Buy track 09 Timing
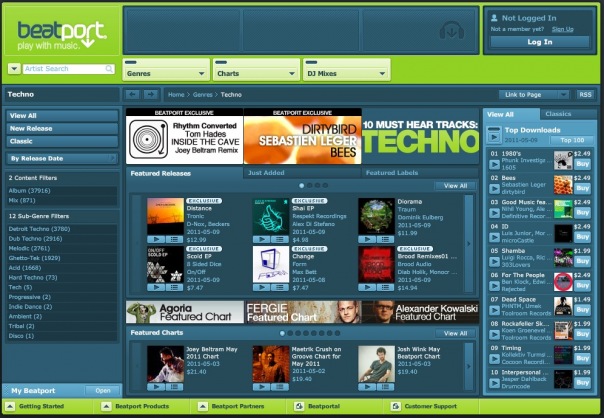Viewport: 604px width, 418px height. point(582,358)
